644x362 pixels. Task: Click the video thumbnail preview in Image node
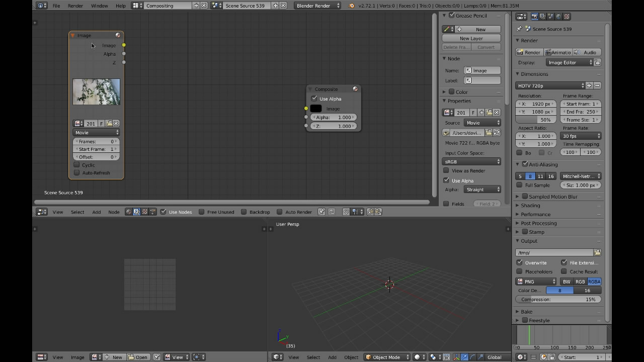(96, 92)
